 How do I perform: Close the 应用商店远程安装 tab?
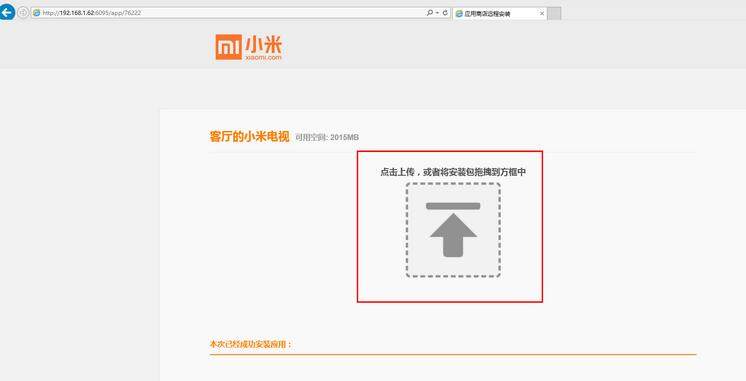(x=541, y=14)
